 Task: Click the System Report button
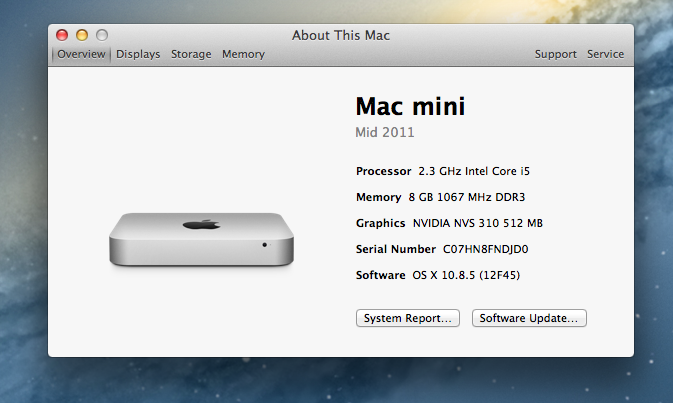pos(408,318)
